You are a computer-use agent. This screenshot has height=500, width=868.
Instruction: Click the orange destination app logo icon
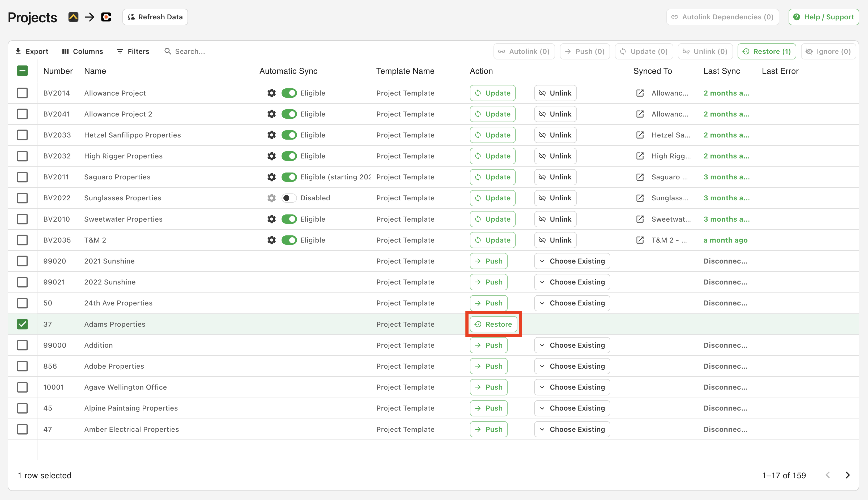click(x=106, y=17)
